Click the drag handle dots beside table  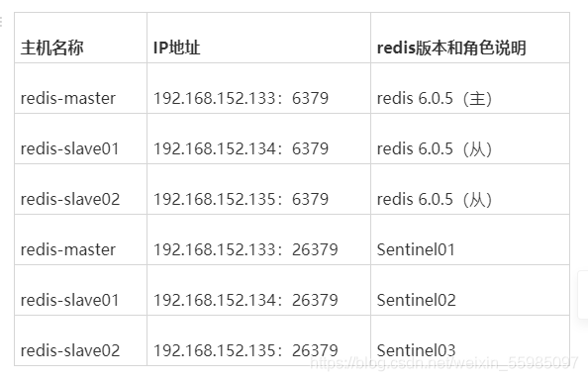point(1,22)
